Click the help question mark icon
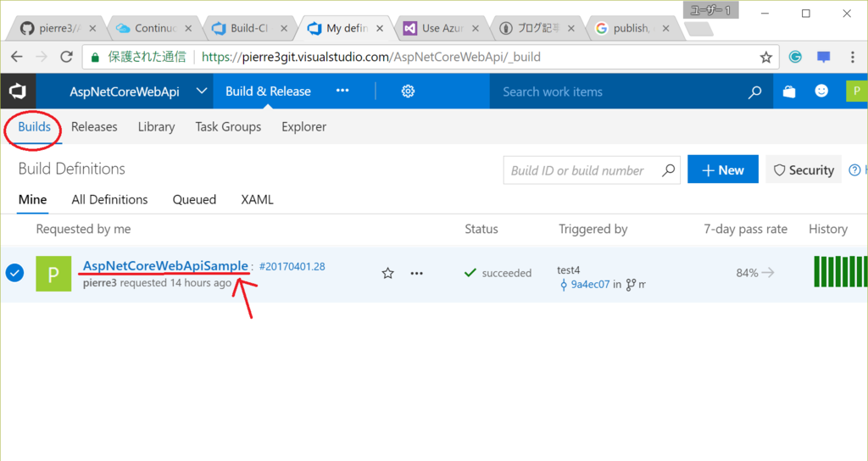 coord(854,169)
